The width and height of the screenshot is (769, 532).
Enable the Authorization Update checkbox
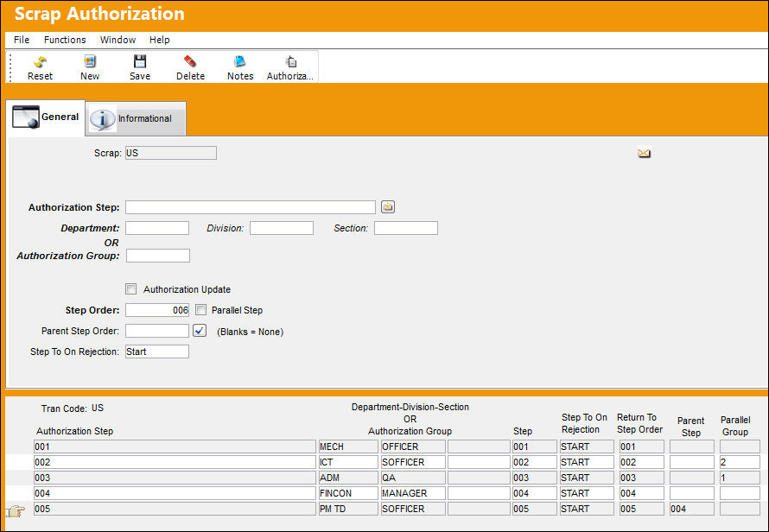pyautogui.click(x=131, y=289)
